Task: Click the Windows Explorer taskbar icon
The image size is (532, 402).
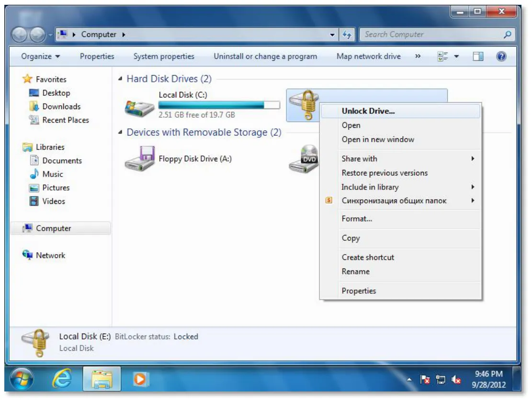Action: pyautogui.click(x=102, y=379)
